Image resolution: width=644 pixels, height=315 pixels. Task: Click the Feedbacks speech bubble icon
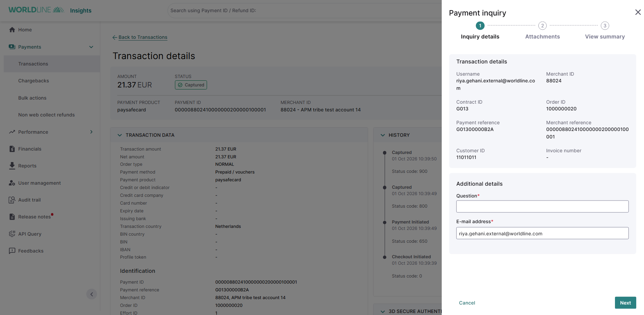tap(12, 251)
